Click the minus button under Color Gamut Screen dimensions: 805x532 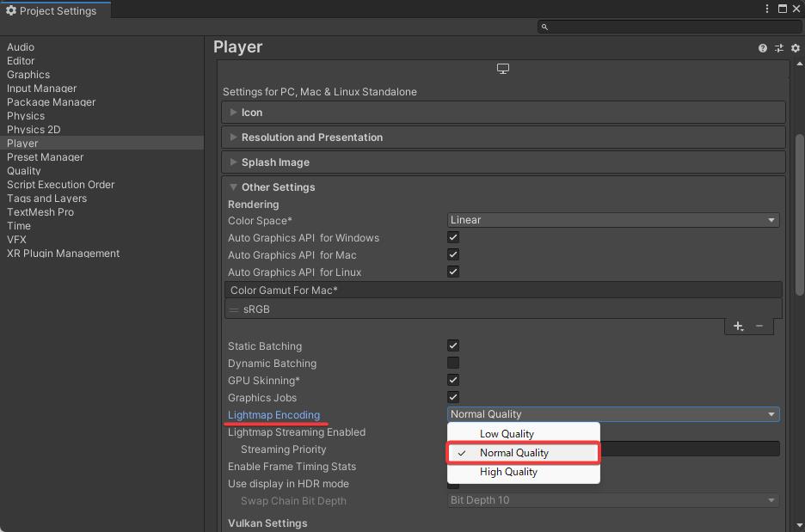[x=759, y=326]
